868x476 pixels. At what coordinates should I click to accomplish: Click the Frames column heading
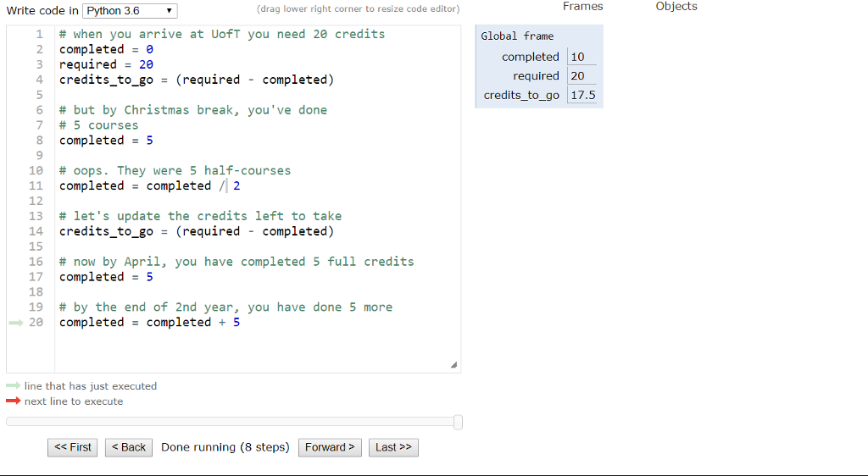coord(583,6)
